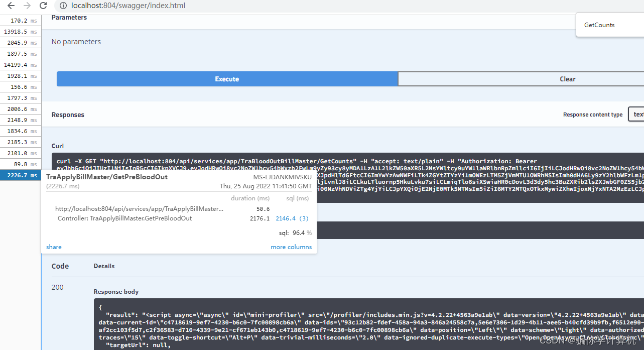Navigate back using the browser arrow
This screenshot has width=644, height=350.
[11, 6]
